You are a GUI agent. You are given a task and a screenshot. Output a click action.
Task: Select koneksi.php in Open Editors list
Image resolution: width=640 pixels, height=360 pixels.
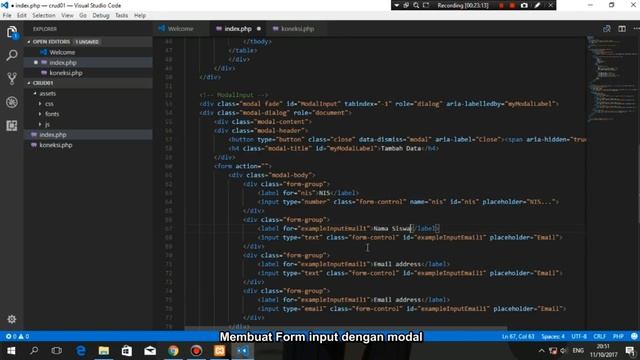(66, 73)
